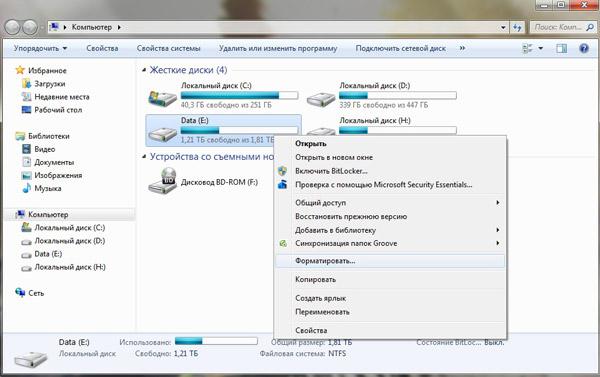Choose Создать ярлык in context menu
This screenshot has width=600, height=377.
[x=390, y=298]
